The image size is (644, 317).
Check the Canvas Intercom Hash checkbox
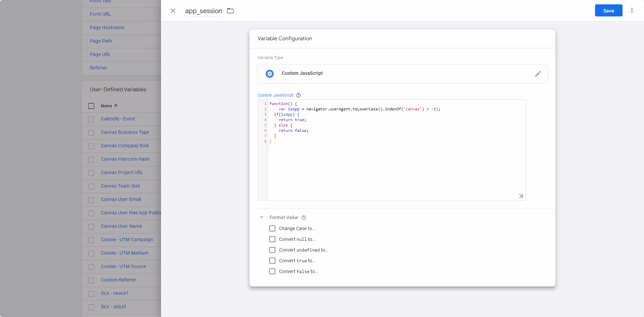(91, 160)
